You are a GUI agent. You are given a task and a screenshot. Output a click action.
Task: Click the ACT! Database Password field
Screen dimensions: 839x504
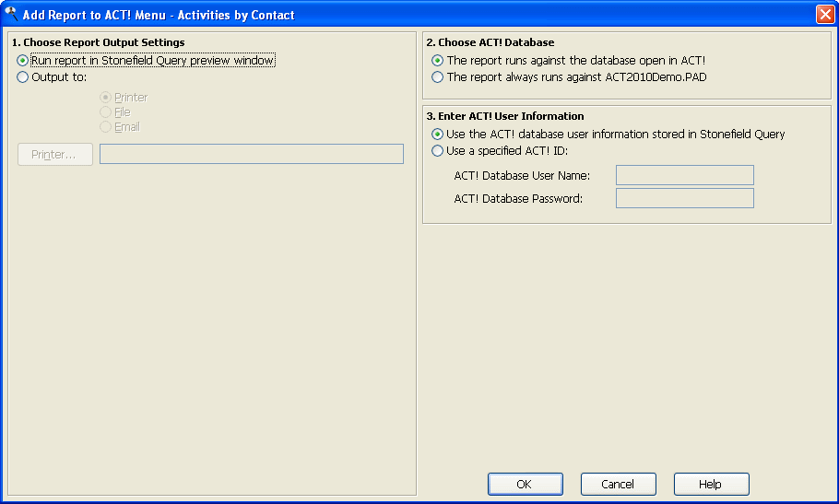coord(685,198)
